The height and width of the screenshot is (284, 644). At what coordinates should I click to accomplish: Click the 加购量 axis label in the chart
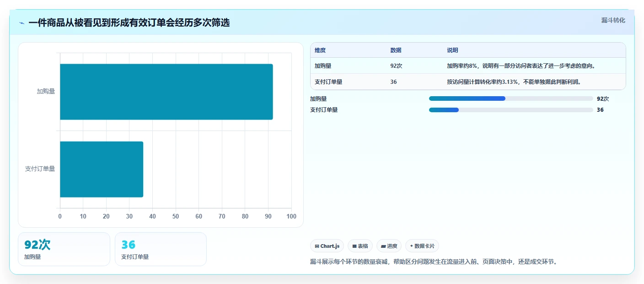46,91
